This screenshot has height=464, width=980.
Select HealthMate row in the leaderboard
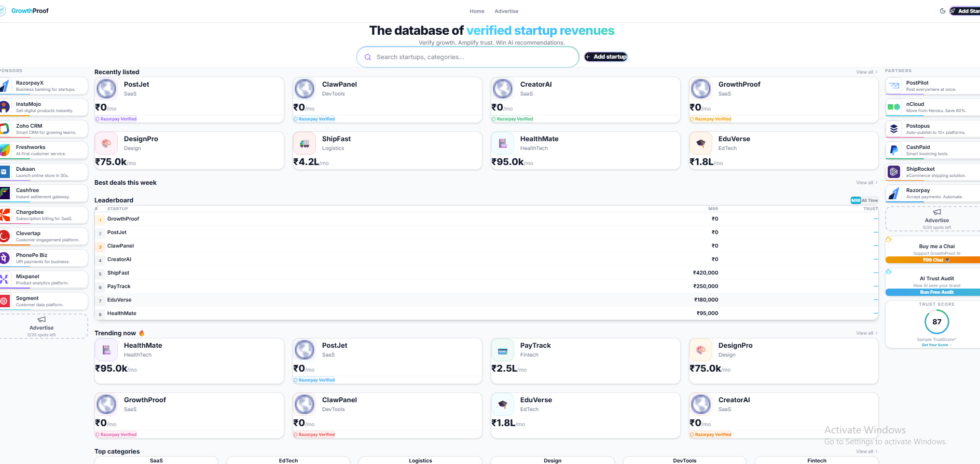pos(486,313)
